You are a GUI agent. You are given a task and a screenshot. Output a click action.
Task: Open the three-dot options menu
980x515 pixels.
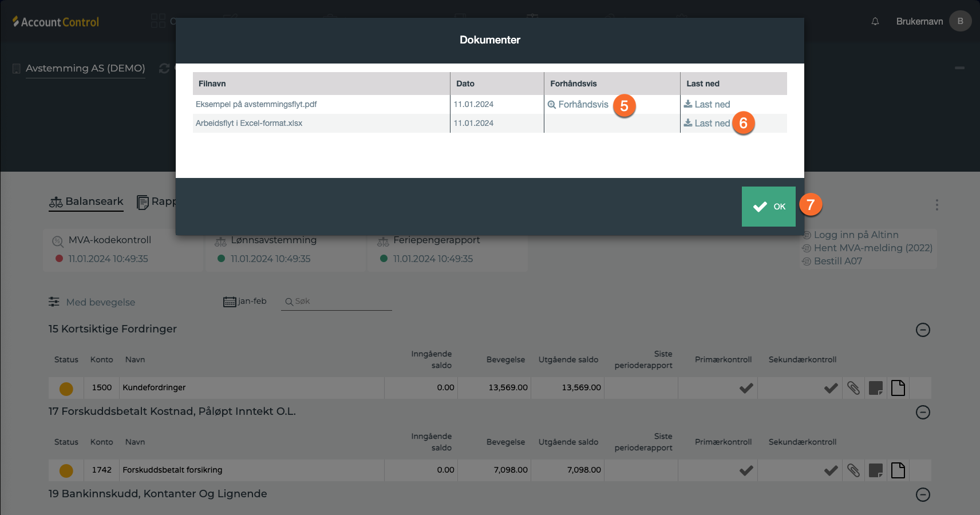tap(936, 205)
